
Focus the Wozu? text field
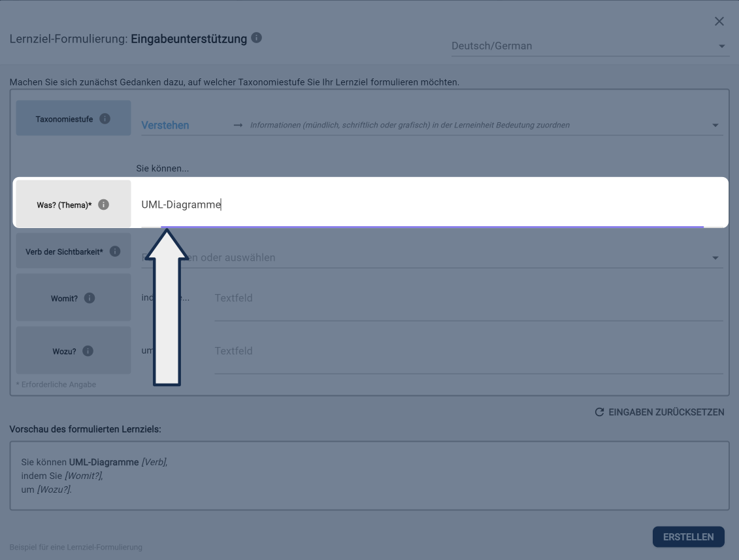tap(468, 352)
